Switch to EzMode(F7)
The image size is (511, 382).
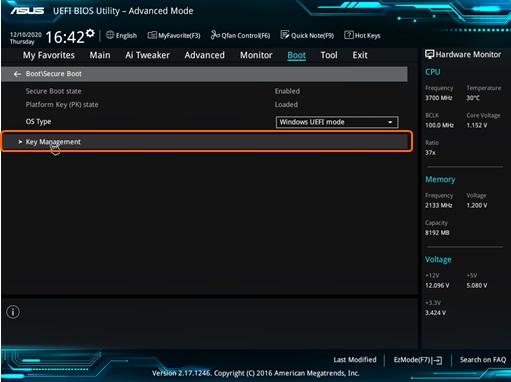pos(418,360)
